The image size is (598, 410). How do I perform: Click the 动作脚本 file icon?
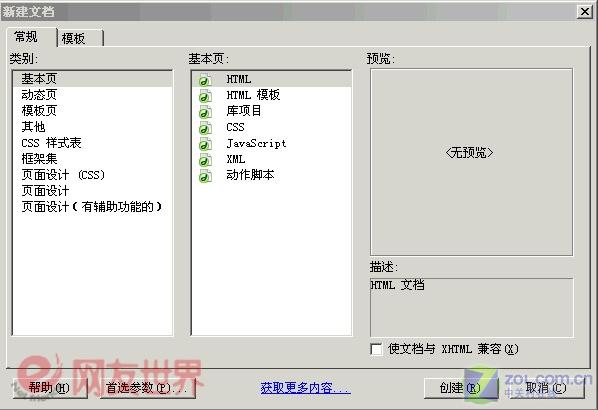pos(205,176)
